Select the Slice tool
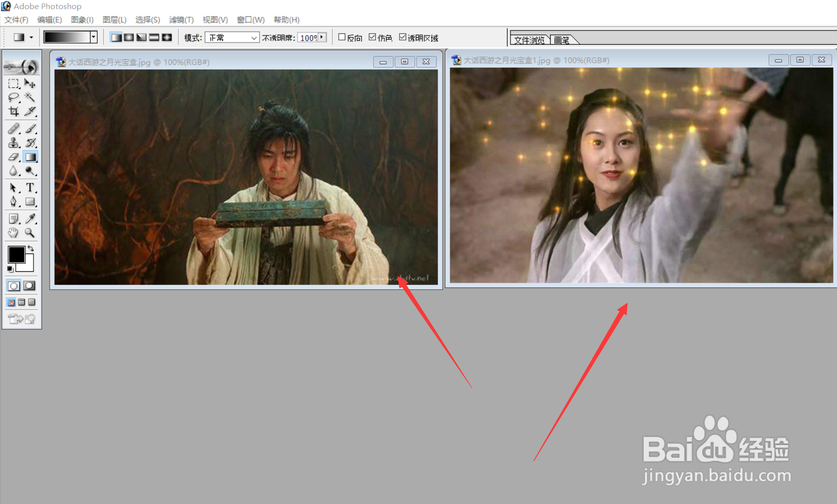The height and width of the screenshot is (504, 837). [30, 111]
